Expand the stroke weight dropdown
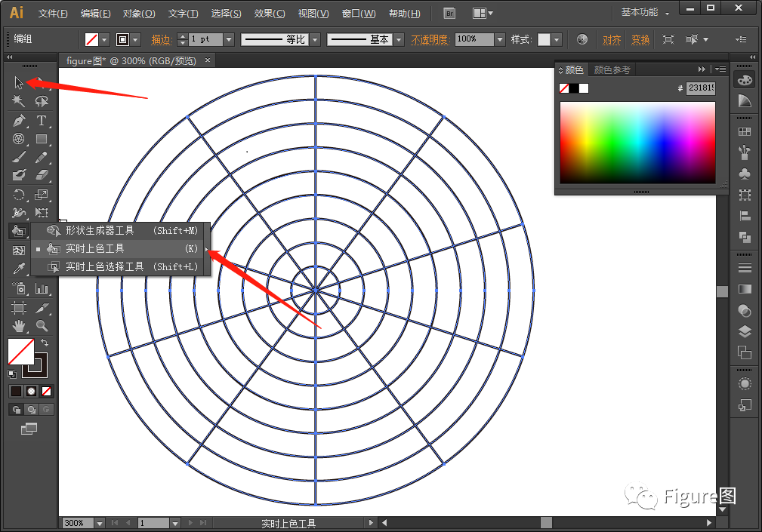Screen dimensions: 762x532 pos(230,39)
